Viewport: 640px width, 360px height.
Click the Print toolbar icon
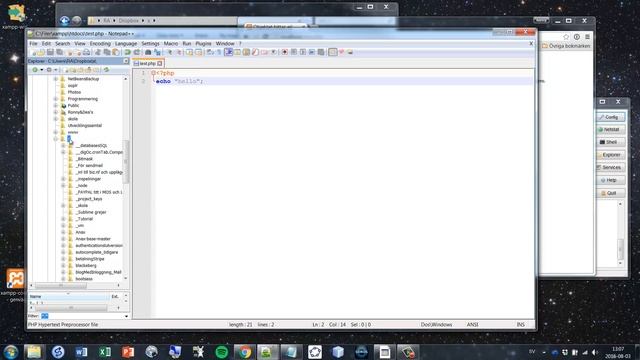pos(87,52)
